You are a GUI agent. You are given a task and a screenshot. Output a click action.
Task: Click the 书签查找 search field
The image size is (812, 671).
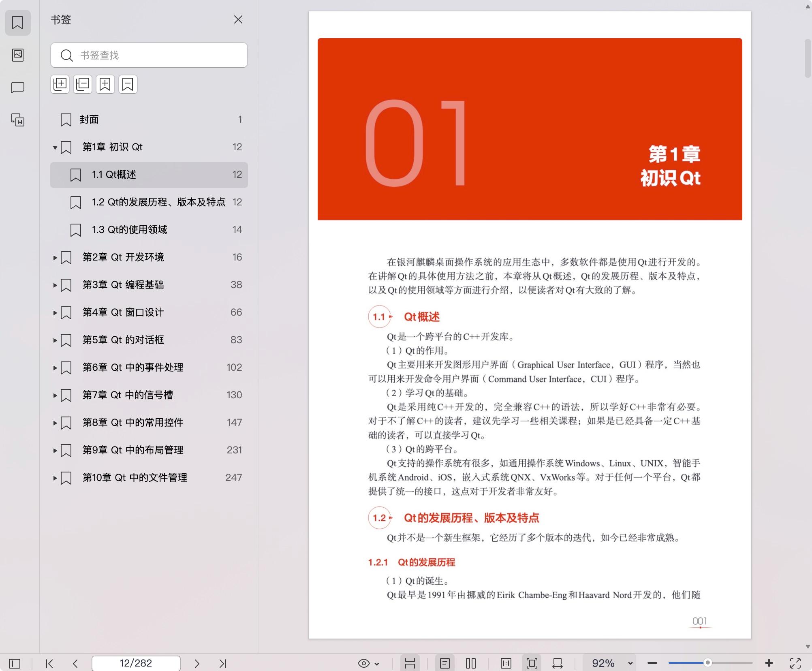[149, 55]
